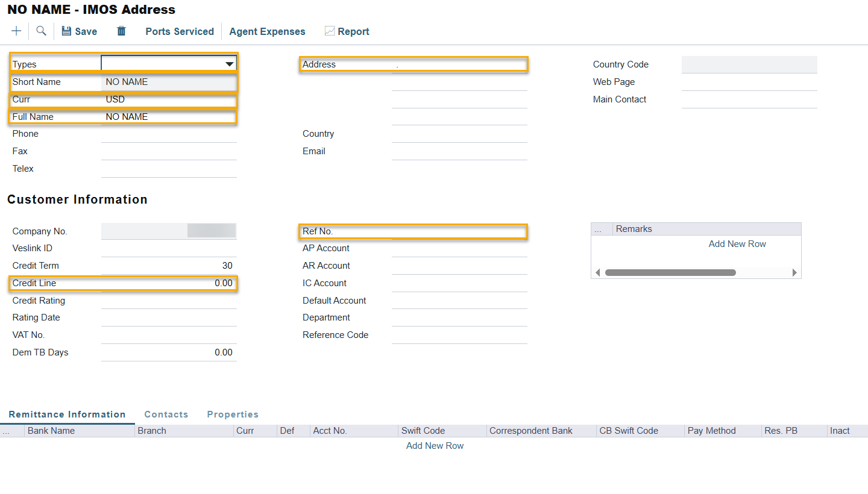
Task: Select the Remittance Information tab
Action: pyautogui.click(x=67, y=414)
